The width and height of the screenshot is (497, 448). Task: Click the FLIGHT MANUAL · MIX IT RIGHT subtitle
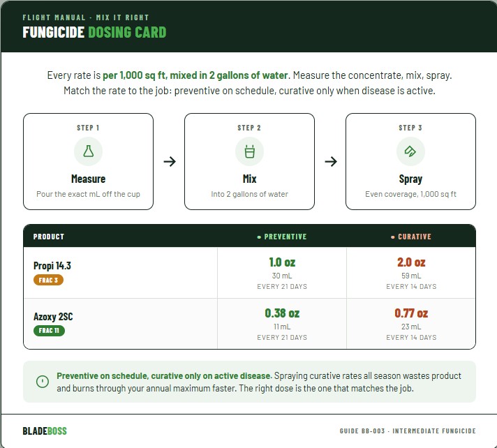86,17
